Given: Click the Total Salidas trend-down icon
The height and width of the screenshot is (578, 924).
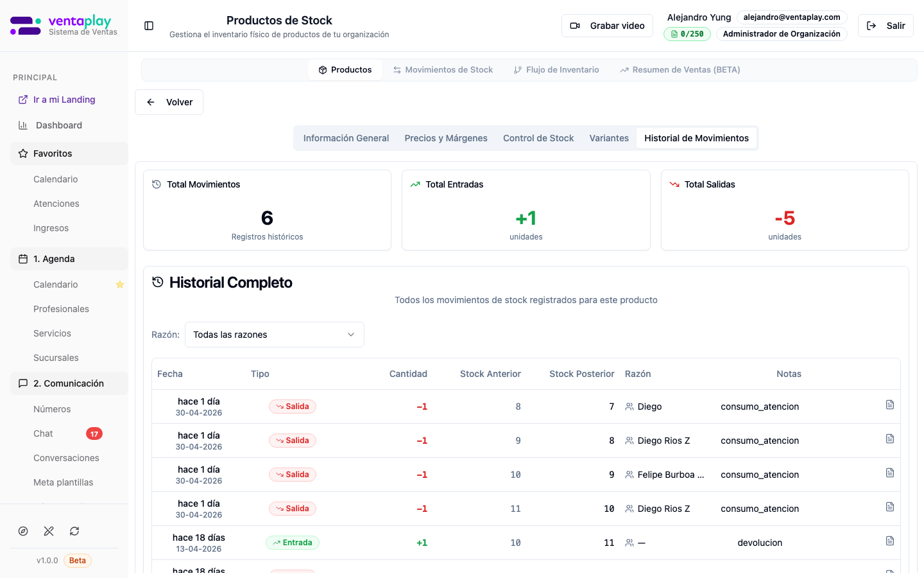Looking at the screenshot, I should pyautogui.click(x=674, y=184).
